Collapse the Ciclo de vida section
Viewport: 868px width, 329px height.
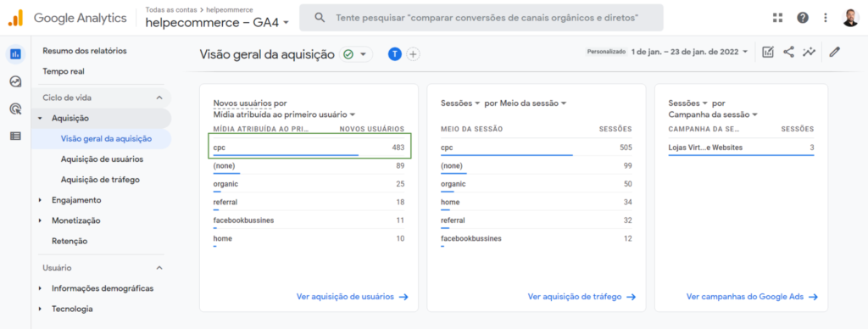click(159, 98)
